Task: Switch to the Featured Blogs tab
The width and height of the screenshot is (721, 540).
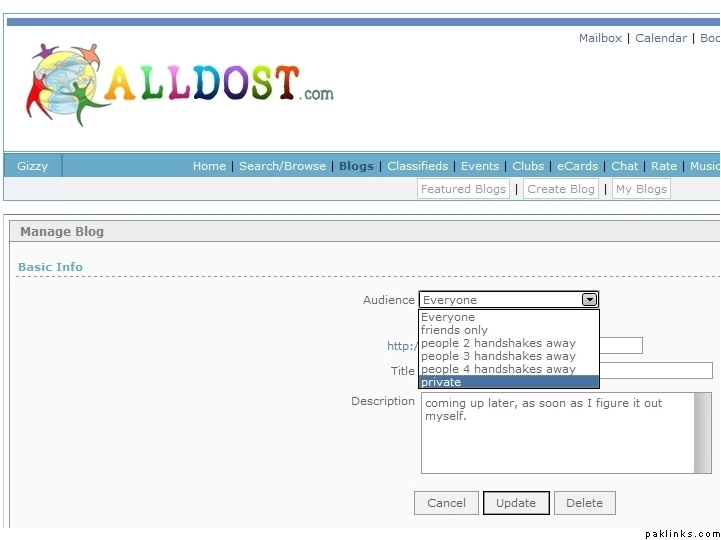Action: click(x=463, y=189)
